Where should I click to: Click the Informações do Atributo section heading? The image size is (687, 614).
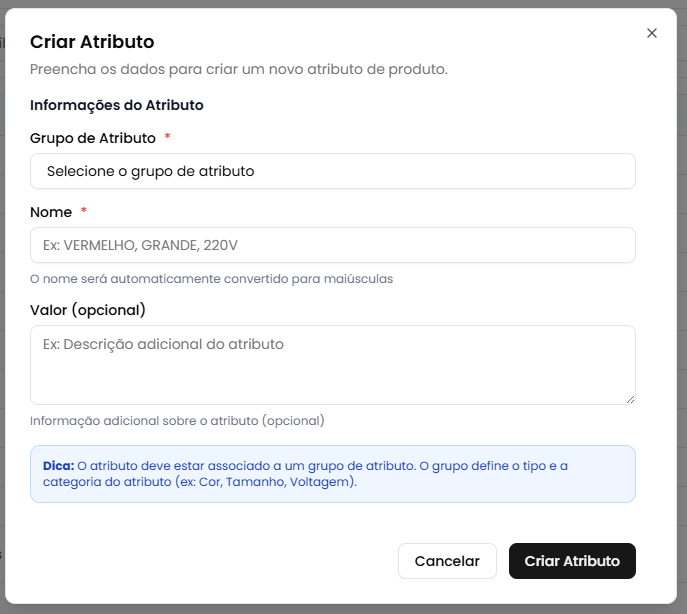pyautogui.click(x=117, y=105)
